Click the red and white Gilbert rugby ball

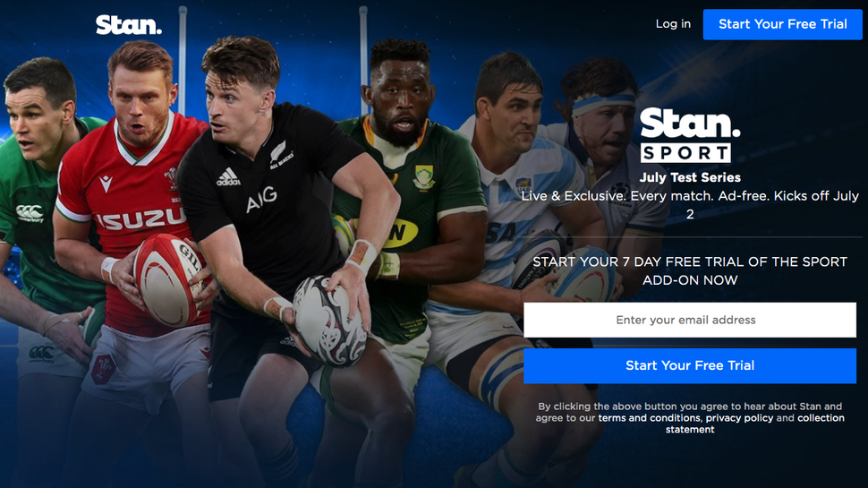[167, 279]
